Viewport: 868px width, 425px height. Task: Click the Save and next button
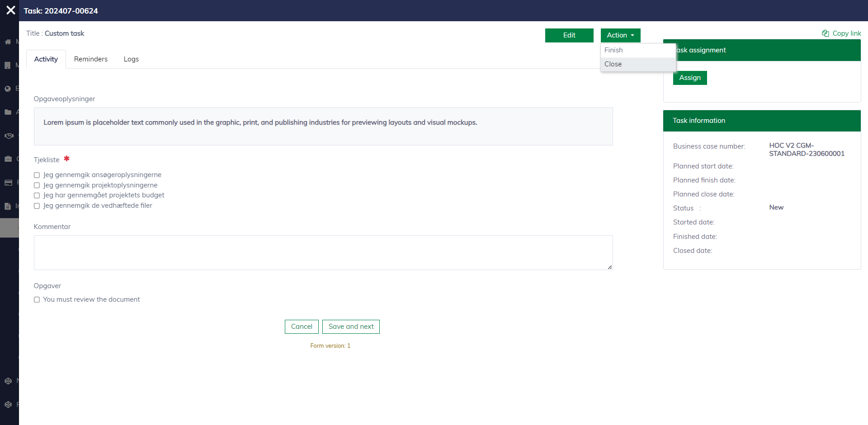[351, 327]
